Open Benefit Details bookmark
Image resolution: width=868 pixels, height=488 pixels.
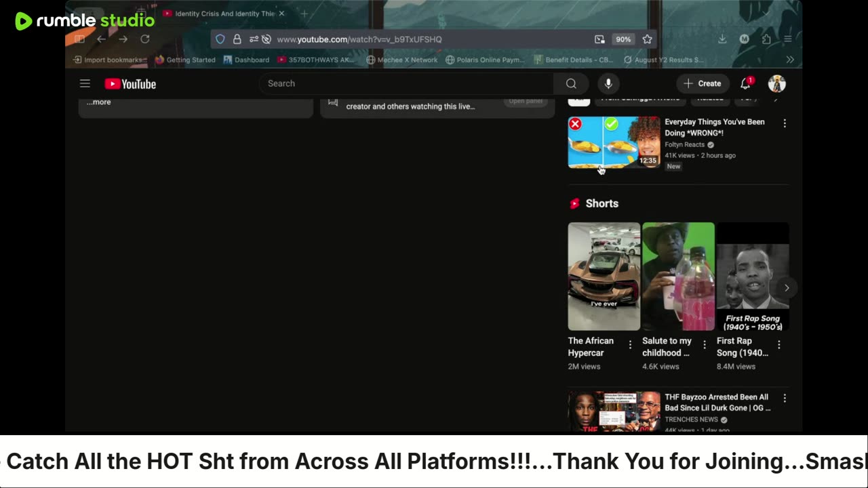coord(574,60)
